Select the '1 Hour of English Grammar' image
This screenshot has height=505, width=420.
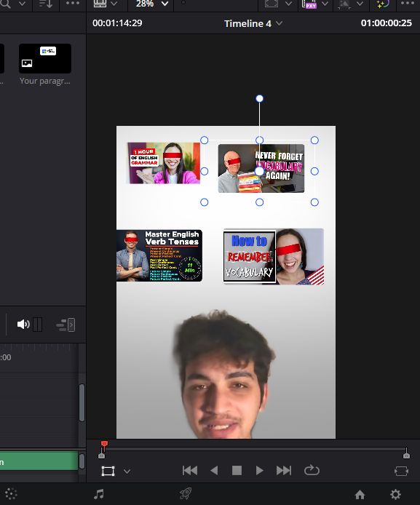click(x=163, y=163)
